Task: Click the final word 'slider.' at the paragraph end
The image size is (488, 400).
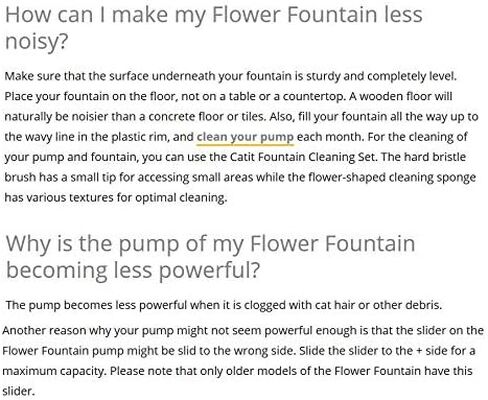Action: (x=18, y=391)
